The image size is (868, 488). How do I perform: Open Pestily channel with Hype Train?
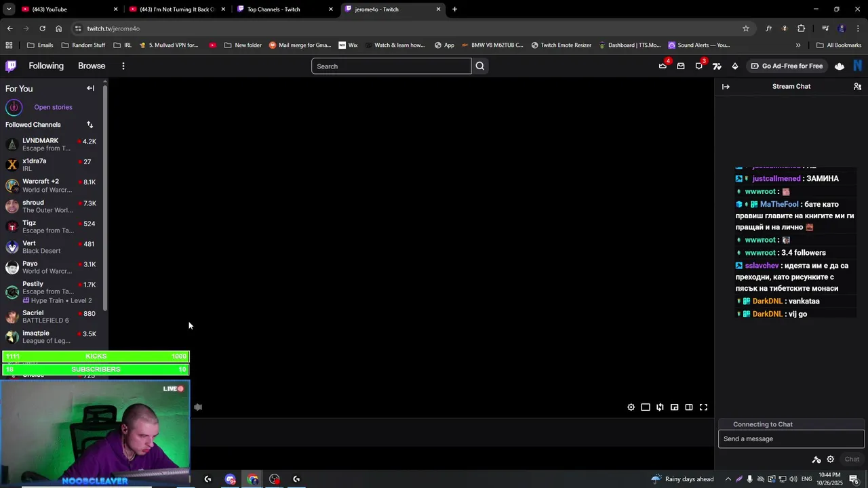pyautogui.click(x=52, y=292)
